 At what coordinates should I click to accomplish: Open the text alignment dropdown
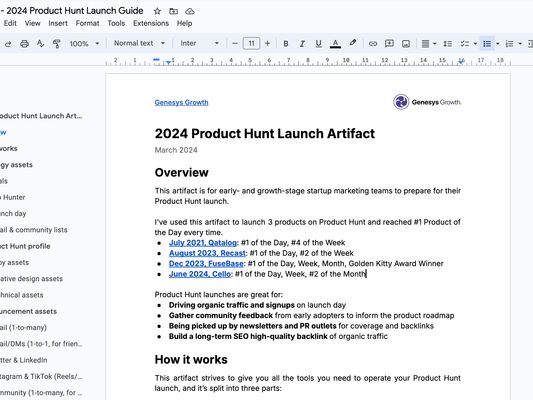click(429, 44)
